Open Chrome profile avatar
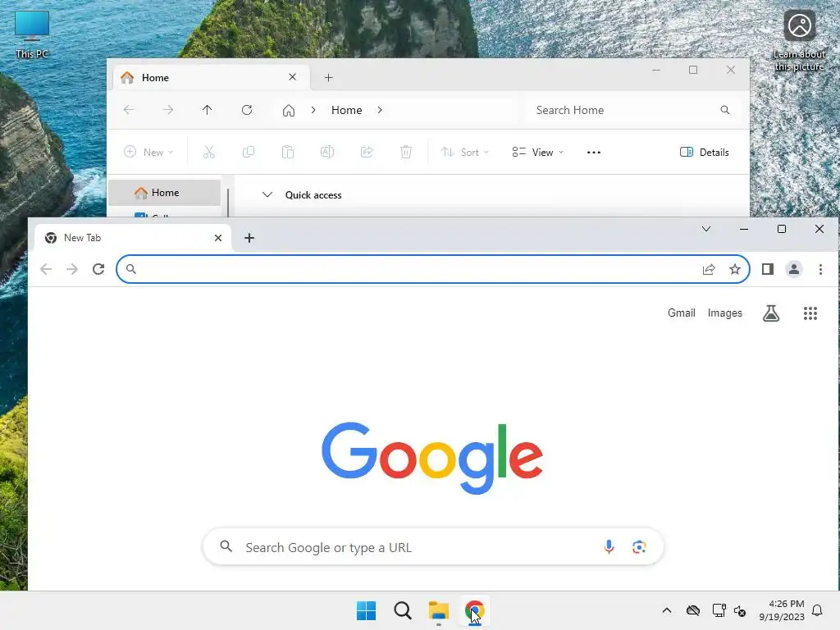Image resolution: width=840 pixels, height=630 pixels. tap(794, 269)
